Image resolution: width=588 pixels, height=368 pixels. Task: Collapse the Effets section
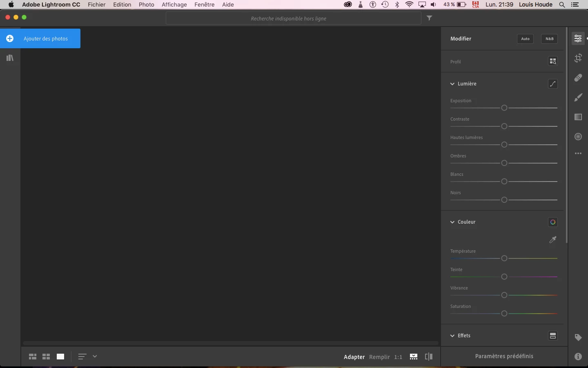(452, 336)
